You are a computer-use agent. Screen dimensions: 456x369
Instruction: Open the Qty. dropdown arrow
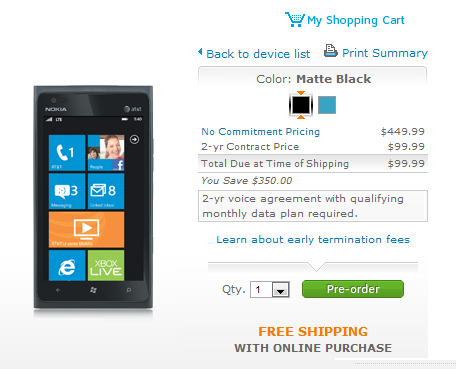(x=280, y=290)
